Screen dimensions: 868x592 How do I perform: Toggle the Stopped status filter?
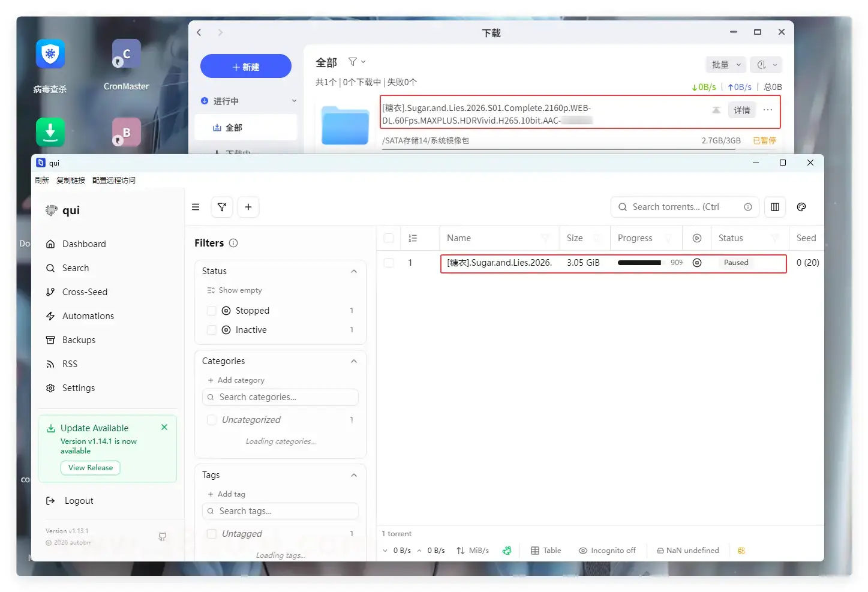click(211, 310)
